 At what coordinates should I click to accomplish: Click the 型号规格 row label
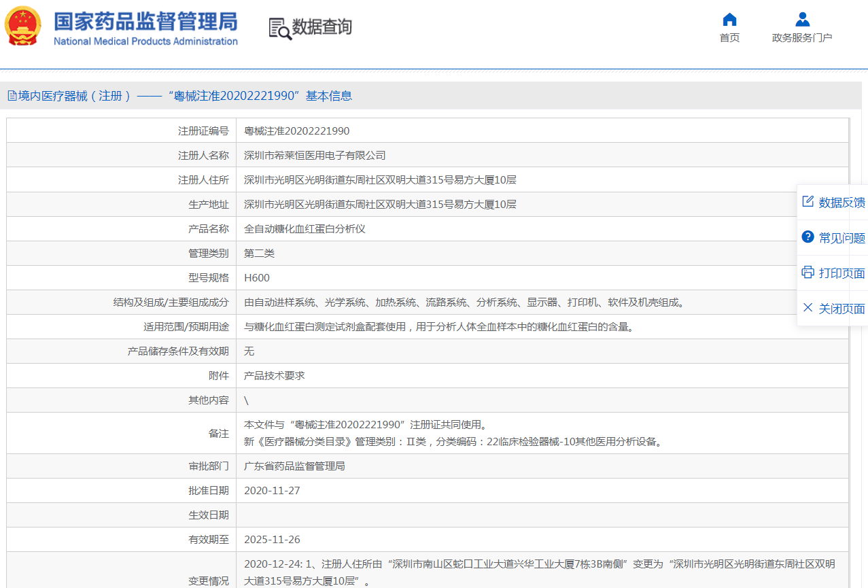click(x=209, y=277)
